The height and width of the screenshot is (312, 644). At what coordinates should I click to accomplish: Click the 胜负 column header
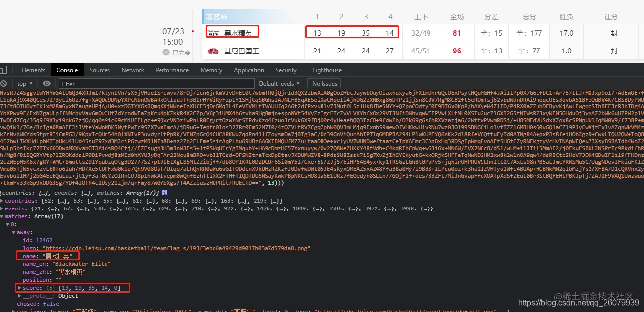(x=566, y=17)
